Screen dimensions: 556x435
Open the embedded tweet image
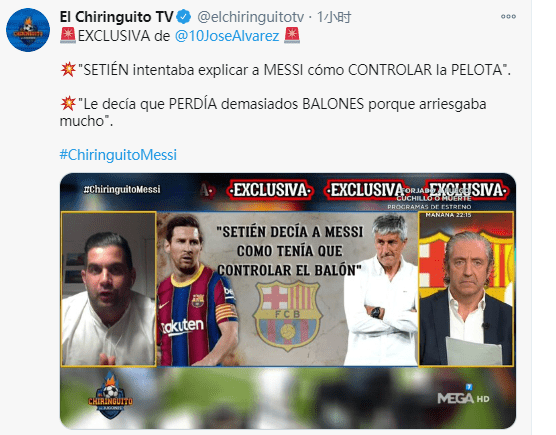tap(288, 301)
